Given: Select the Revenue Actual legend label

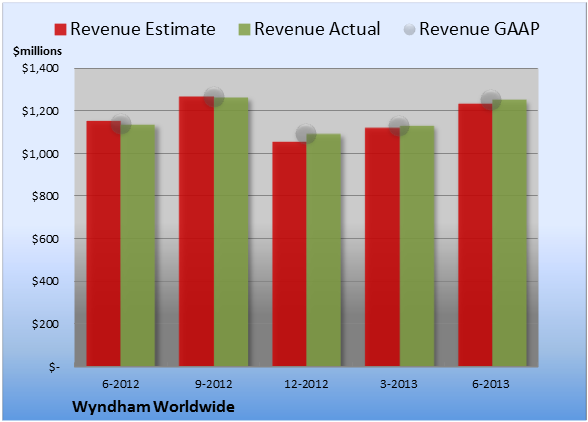Looking at the screenshot, I should (x=317, y=29).
